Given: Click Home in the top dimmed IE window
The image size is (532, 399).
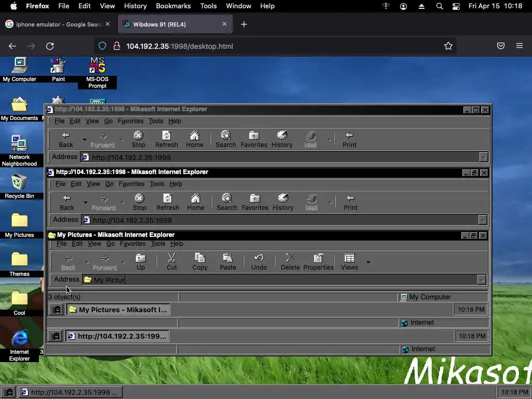Looking at the screenshot, I should click(x=194, y=139).
